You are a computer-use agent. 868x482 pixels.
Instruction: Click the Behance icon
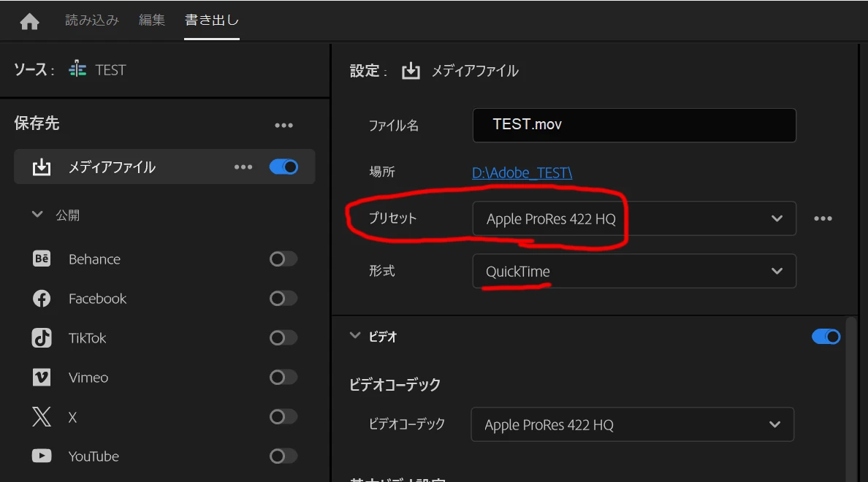(x=42, y=259)
